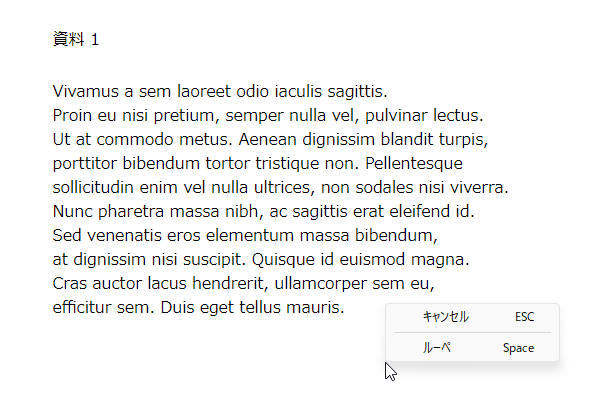Click the Space shortcut label
The height and width of the screenshot is (400, 600).
point(518,348)
